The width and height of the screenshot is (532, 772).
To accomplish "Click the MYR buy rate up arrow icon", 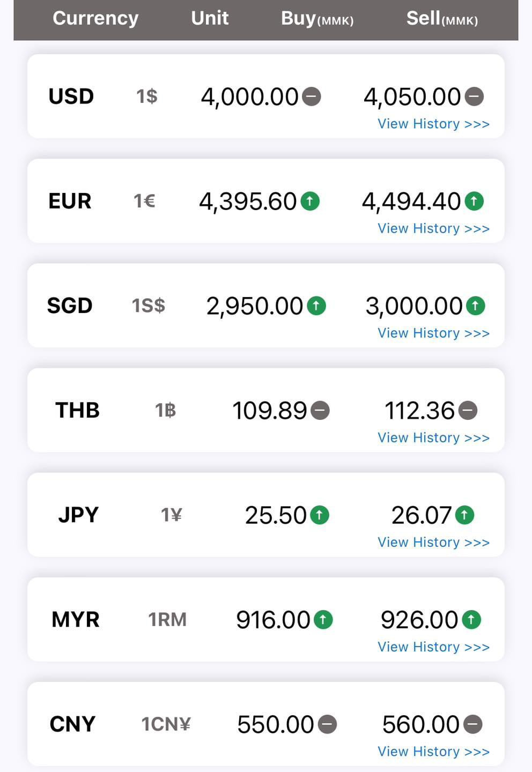I will pos(323,620).
